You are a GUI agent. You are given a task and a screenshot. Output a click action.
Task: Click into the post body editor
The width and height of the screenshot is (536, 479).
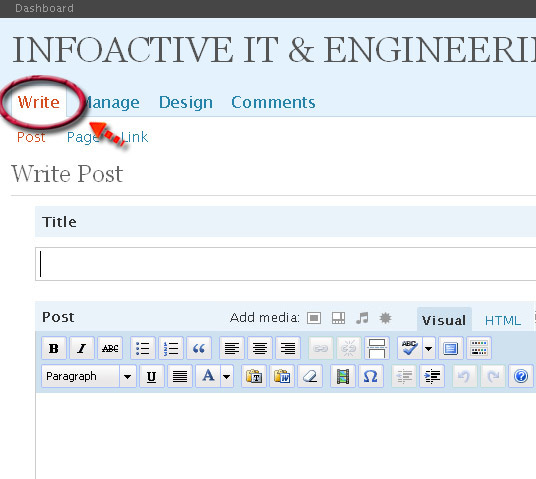(286, 436)
